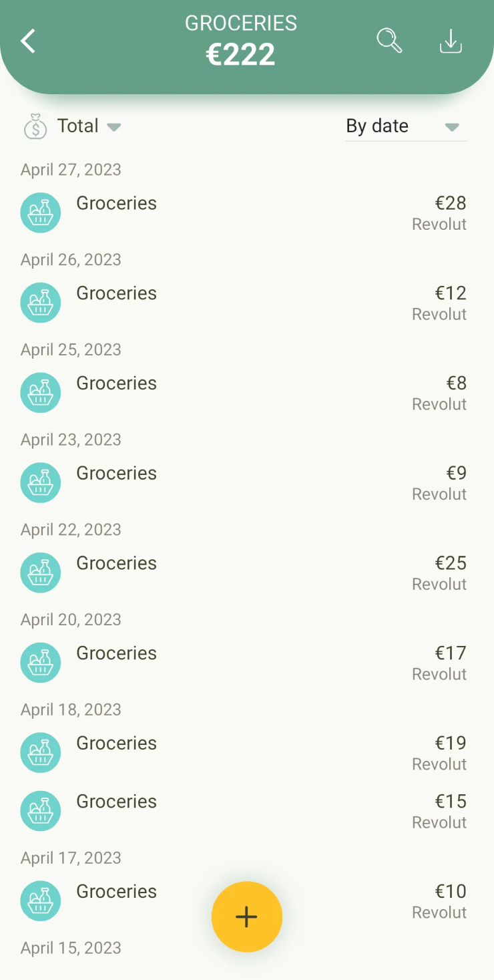Expand the Total dropdown arrow
This screenshot has height=980, width=494.
click(x=114, y=127)
